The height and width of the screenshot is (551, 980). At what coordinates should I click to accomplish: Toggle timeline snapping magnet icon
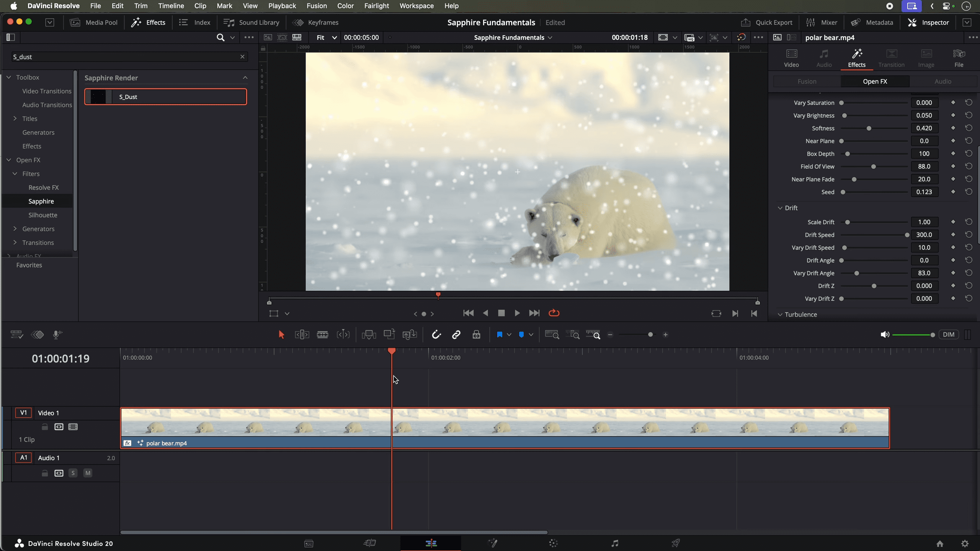coord(436,335)
